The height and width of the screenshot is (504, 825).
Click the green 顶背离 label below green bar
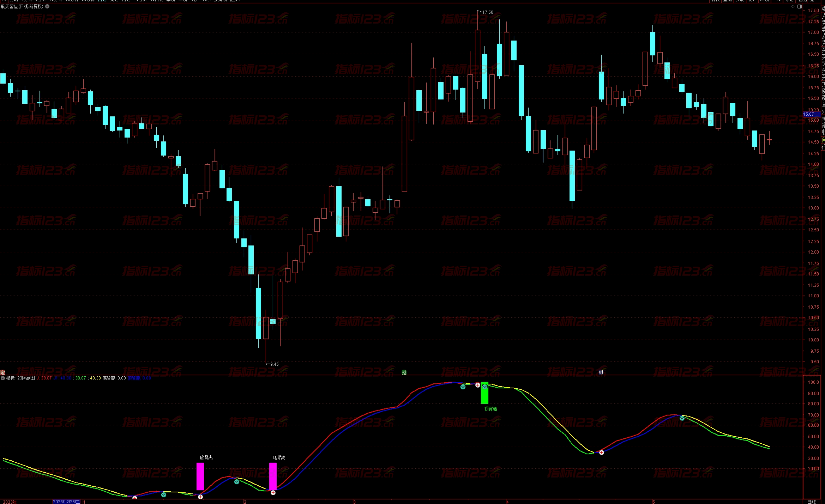click(491, 409)
